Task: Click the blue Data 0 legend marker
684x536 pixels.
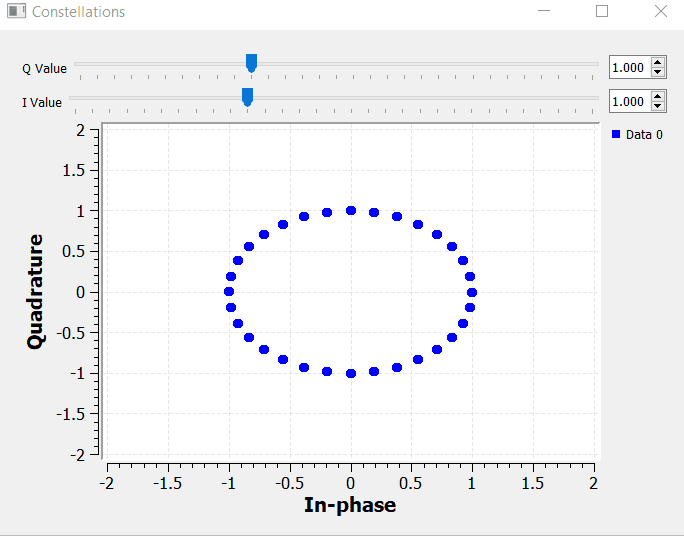Action: coord(616,134)
